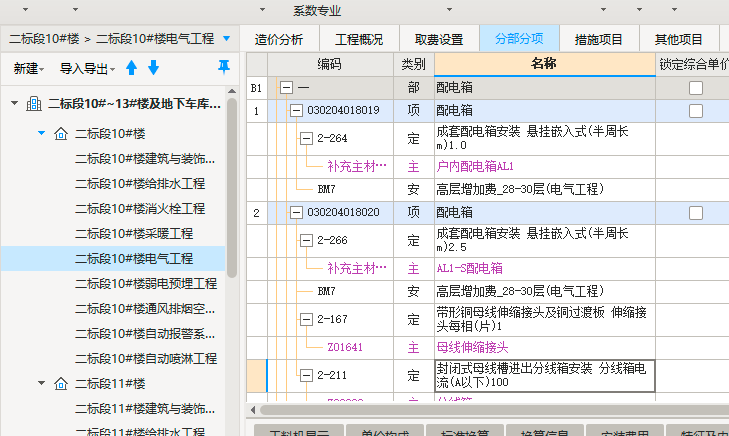
Task: Select 二标段10#楼采暖工程 in the tree
Action: click(134, 234)
